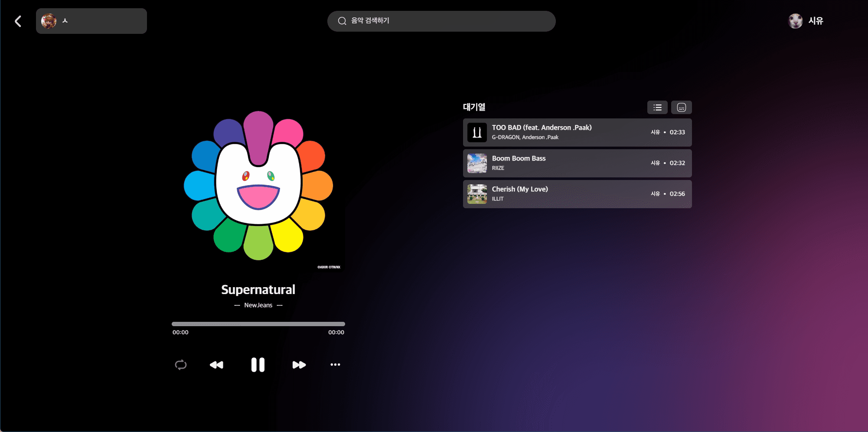Click the magnifier search icon

point(342,21)
